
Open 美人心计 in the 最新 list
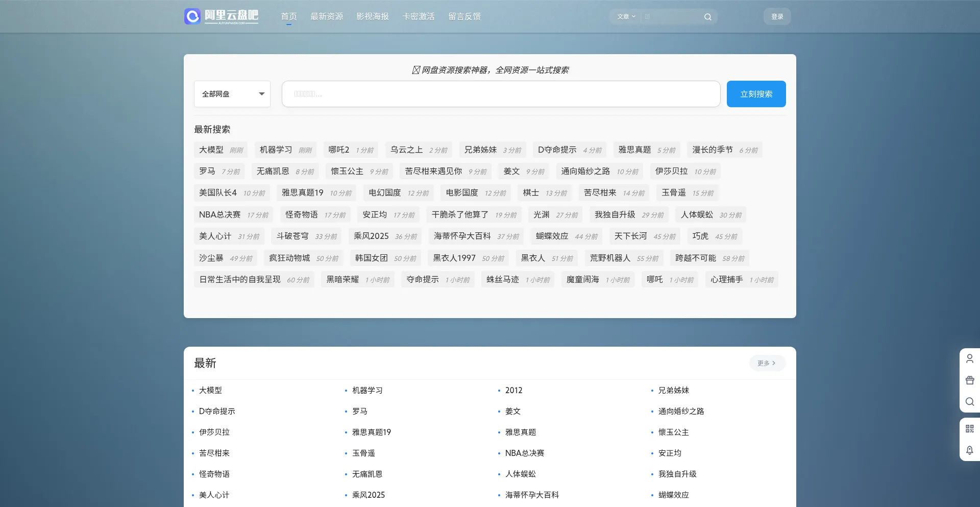pyautogui.click(x=214, y=495)
